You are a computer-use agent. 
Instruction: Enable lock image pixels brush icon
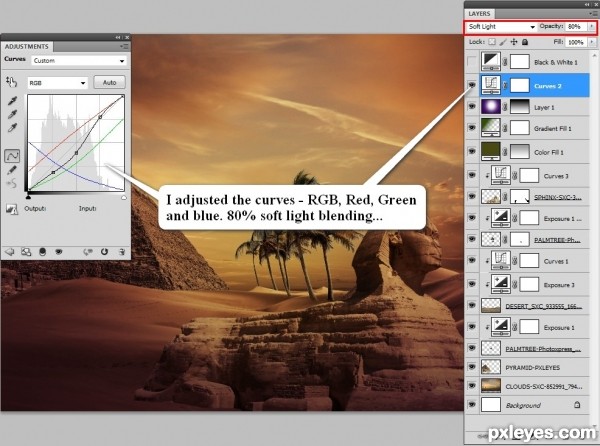coord(503,42)
